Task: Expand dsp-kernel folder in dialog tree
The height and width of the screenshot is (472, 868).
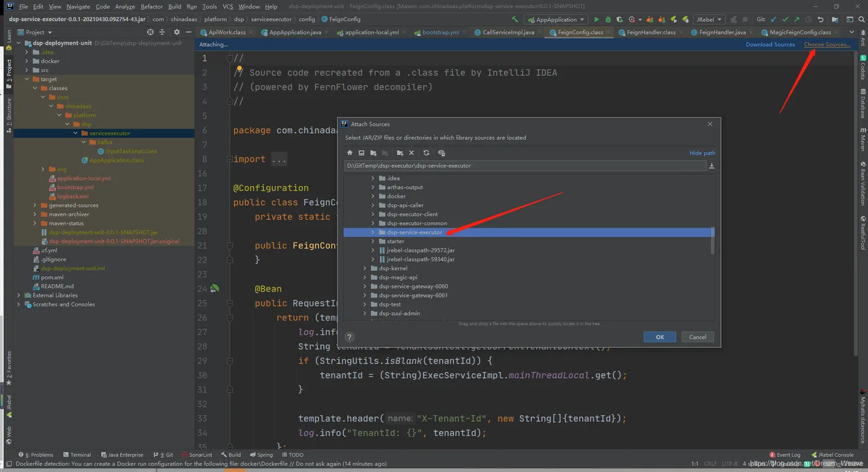Action: pyautogui.click(x=365, y=269)
